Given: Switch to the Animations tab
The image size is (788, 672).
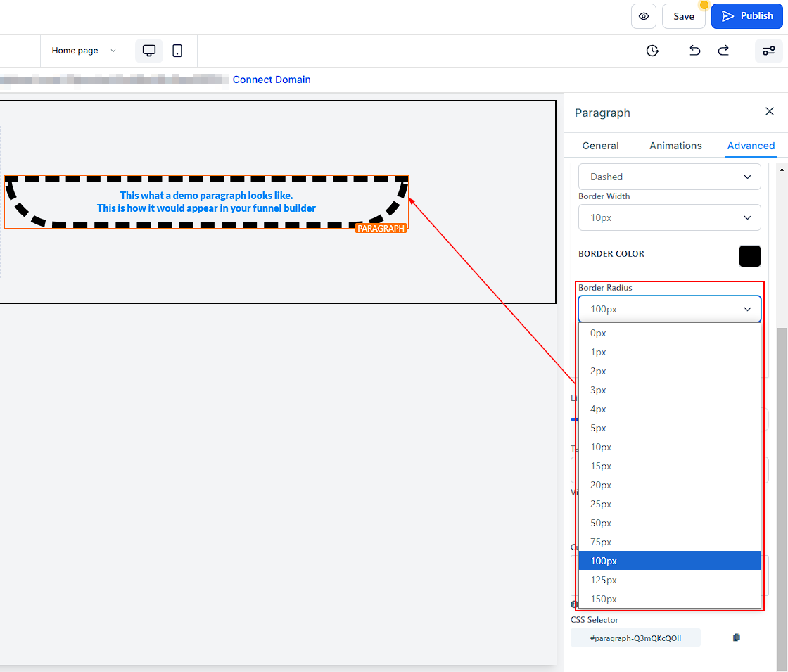Looking at the screenshot, I should [675, 146].
